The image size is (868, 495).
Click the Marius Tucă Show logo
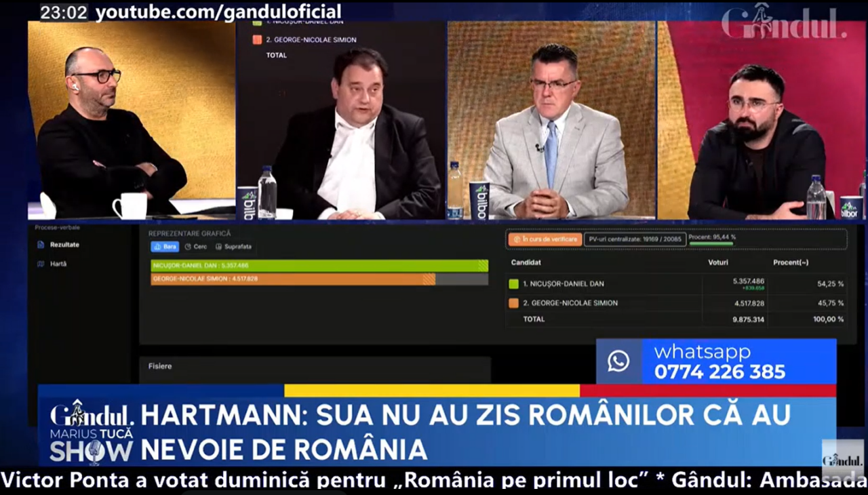click(x=92, y=434)
